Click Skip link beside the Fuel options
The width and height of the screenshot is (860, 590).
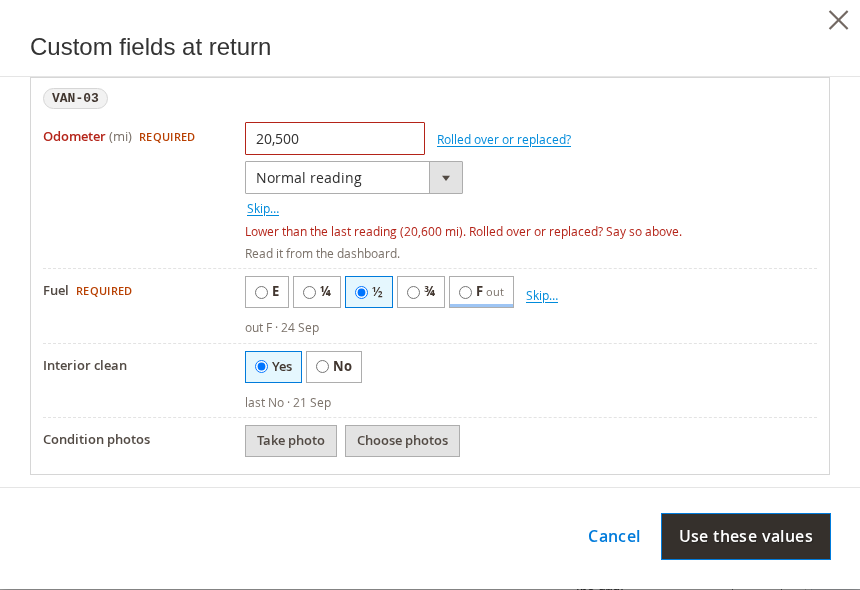pyautogui.click(x=542, y=296)
